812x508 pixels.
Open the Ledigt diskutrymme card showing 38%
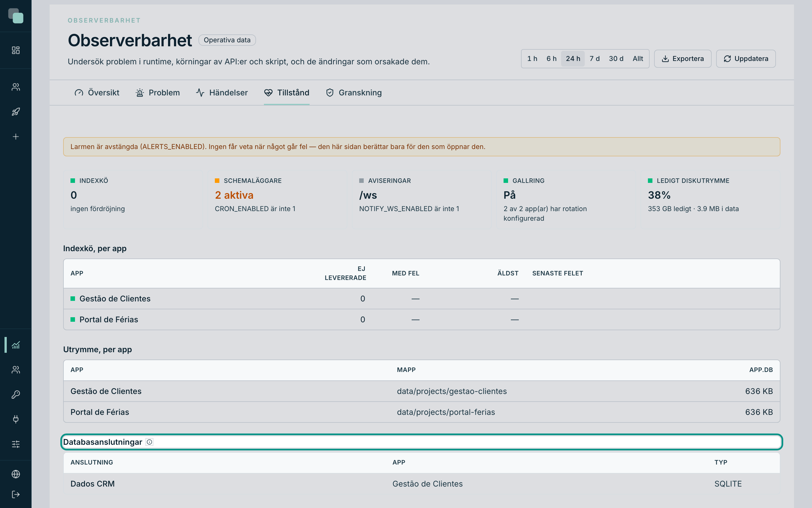pos(710,200)
